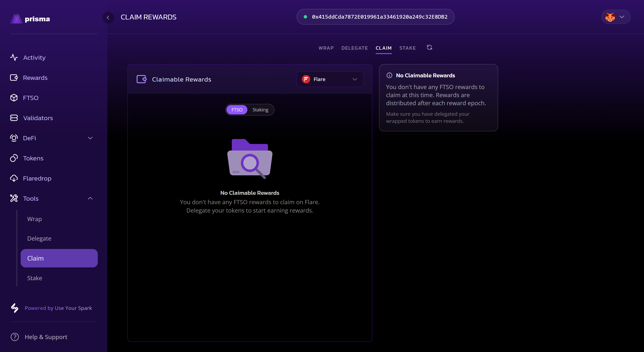Open the MetaMask wallet dropdown
The height and width of the screenshot is (352, 644).
(x=615, y=17)
